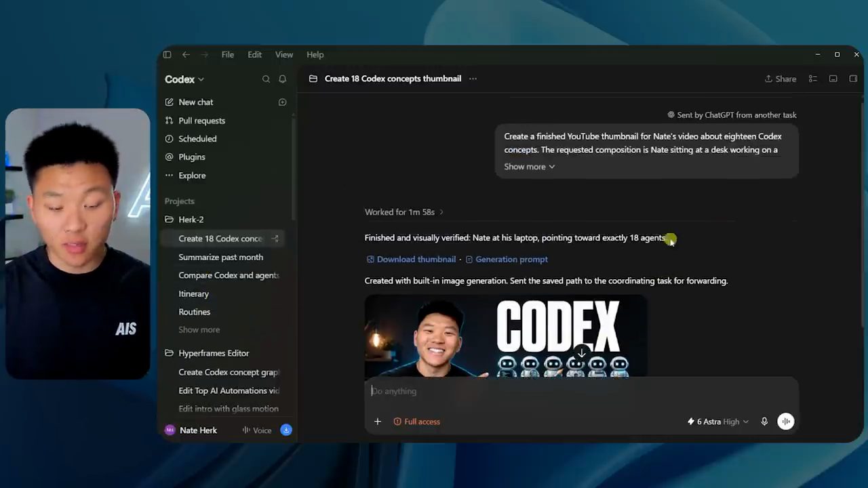Screen dimensions: 868x488
Task: Click the Download thumbnail link
Action: [x=411, y=259]
